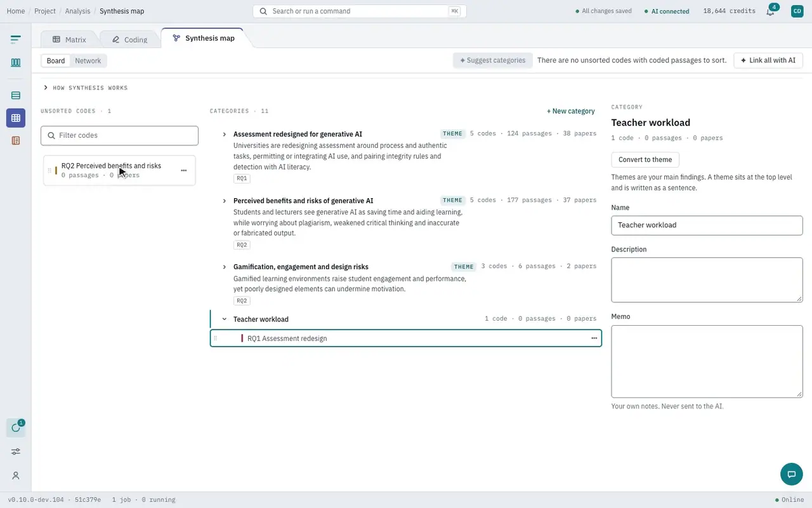
Task: Expand Gamification, engagement and design risks
Action: (224, 267)
